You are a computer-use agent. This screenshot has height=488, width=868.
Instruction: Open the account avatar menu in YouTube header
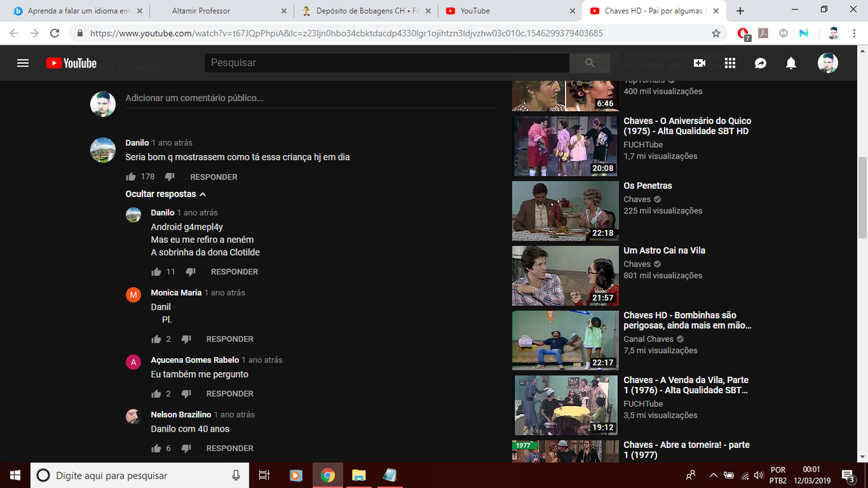(x=827, y=63)
